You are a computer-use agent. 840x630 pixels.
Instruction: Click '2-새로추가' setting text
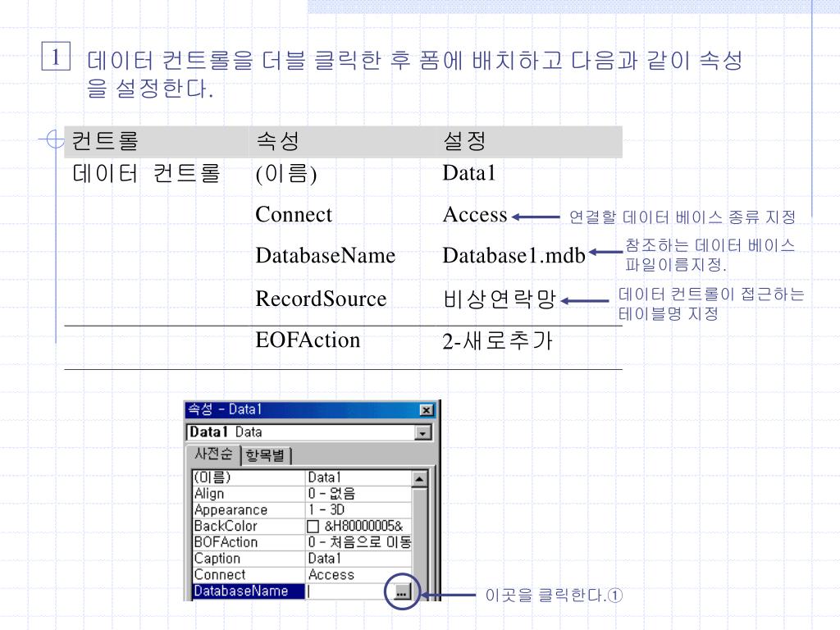[x=497, y=340]
